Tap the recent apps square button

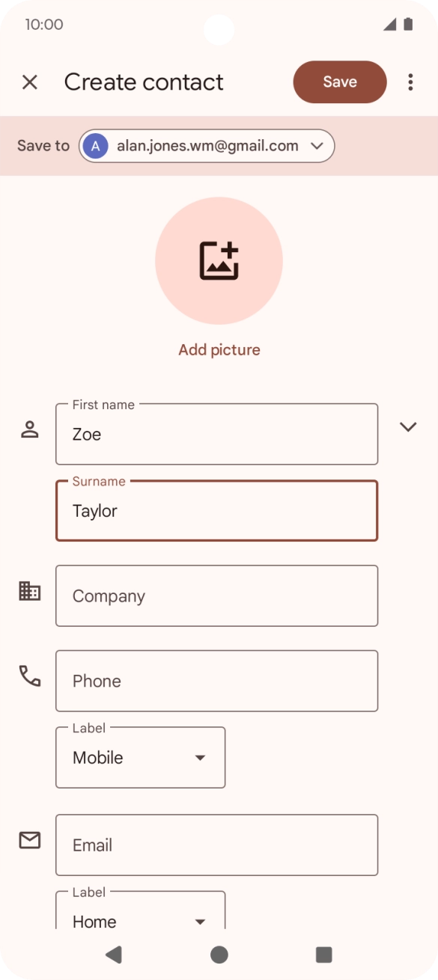click(324, 954)
